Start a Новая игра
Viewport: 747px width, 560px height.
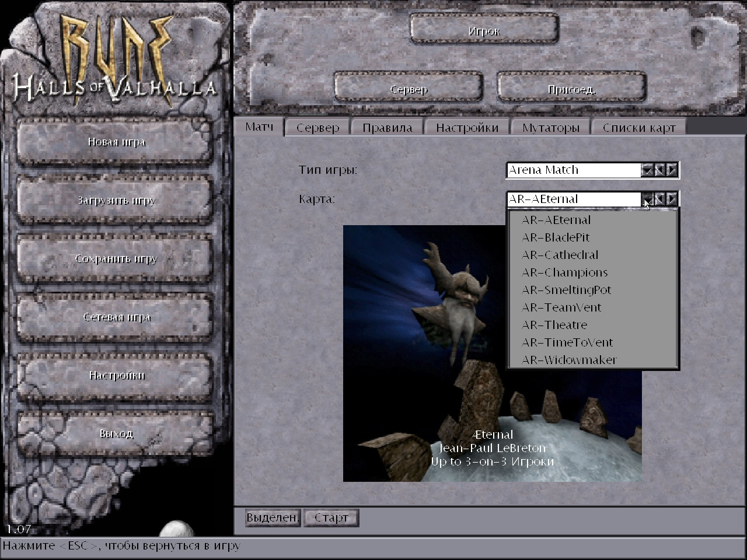pos(116,142)
